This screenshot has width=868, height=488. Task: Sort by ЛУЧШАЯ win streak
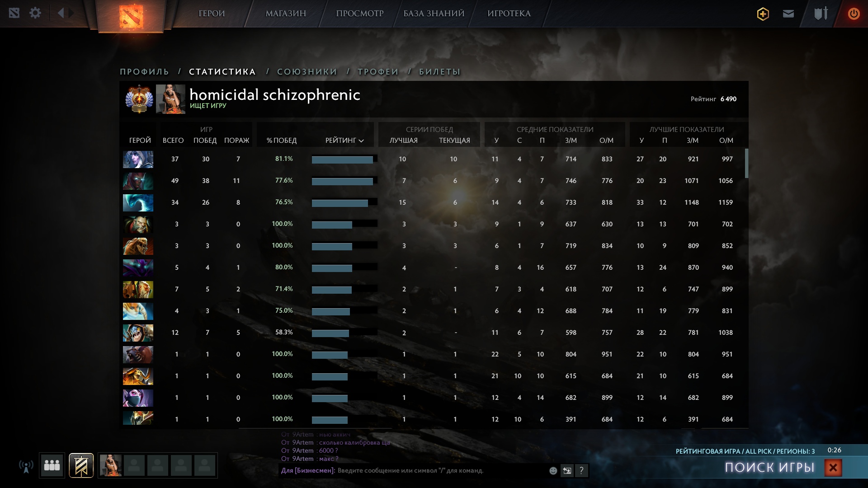pos(404,141)
